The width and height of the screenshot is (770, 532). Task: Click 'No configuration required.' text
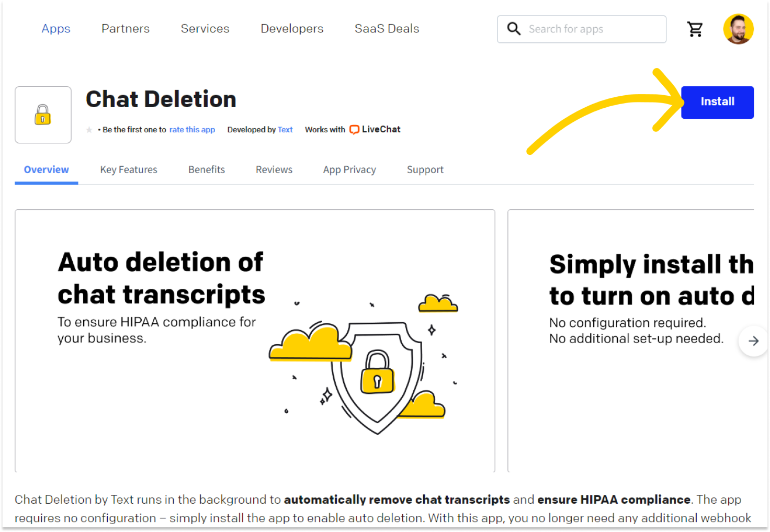[628, 323]
